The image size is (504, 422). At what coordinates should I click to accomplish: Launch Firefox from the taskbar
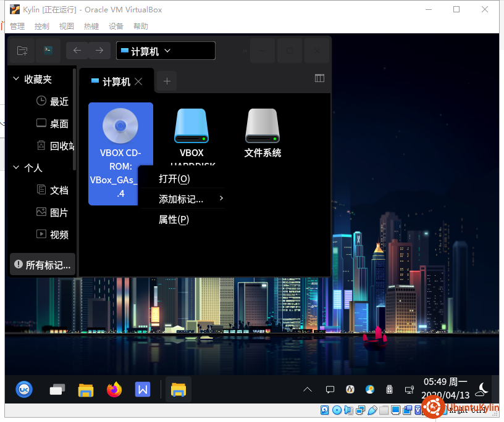click(114, 390)
